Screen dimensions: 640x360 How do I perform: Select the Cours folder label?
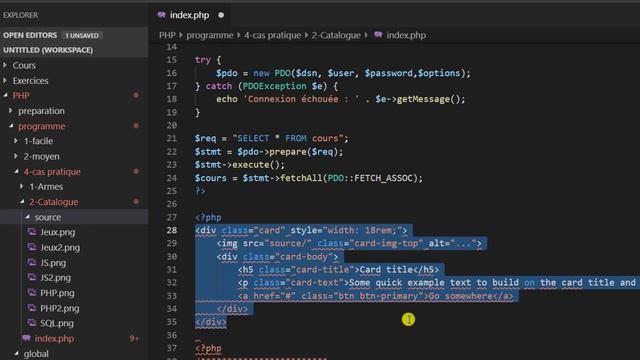pyautogui.click(x=24, y=65)
